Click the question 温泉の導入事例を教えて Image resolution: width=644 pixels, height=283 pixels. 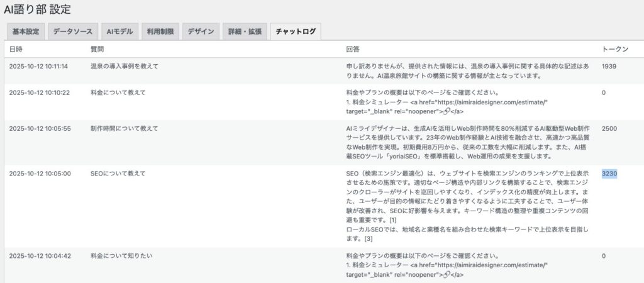(x=125, y=66)
